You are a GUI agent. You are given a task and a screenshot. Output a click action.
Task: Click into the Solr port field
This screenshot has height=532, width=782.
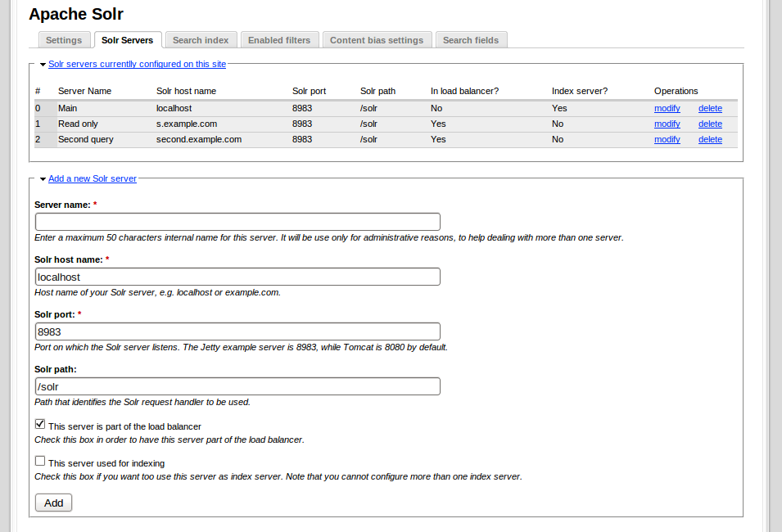click(x=237, y=331)
